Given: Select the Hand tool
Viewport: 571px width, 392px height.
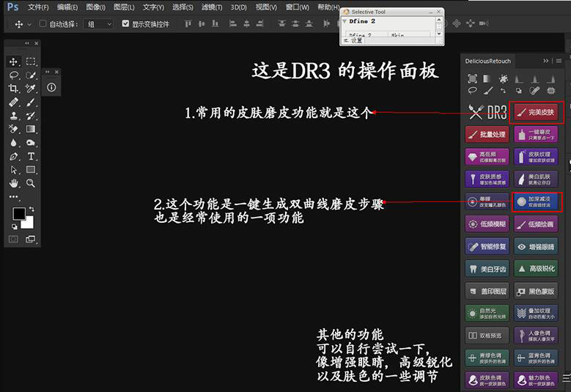Looking at the screenshot, I should (13, 183).
